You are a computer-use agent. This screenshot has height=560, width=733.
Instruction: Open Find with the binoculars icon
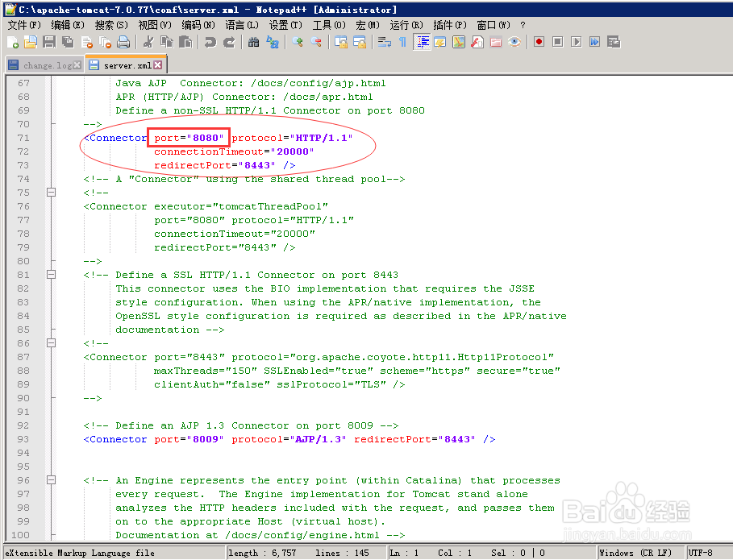click(x=254, y=42)
